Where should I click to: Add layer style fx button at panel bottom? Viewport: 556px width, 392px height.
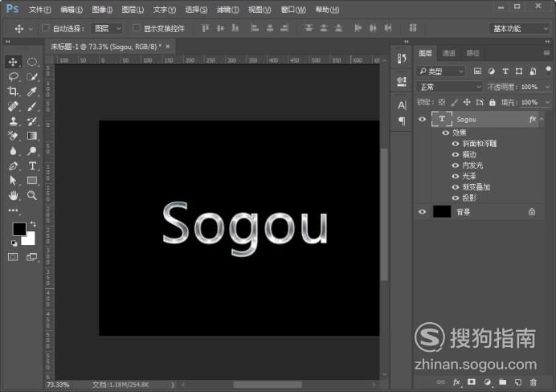coord(456,382)
